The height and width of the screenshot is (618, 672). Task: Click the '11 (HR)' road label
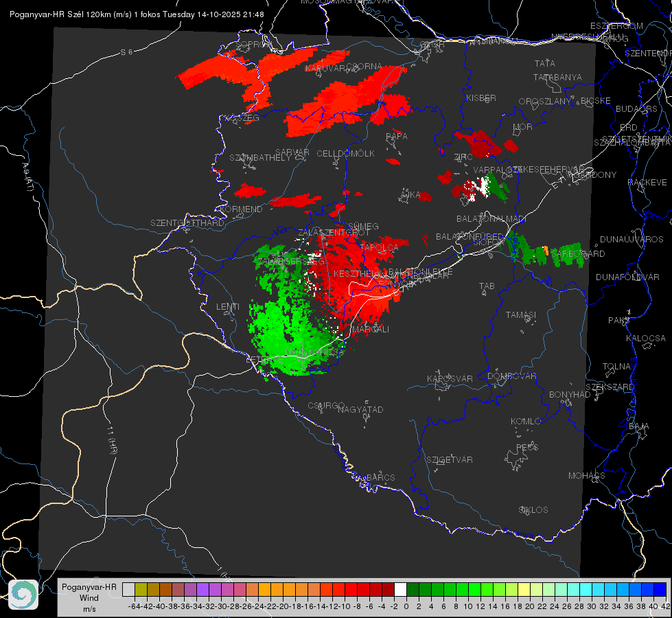click(x=113, y=440)
